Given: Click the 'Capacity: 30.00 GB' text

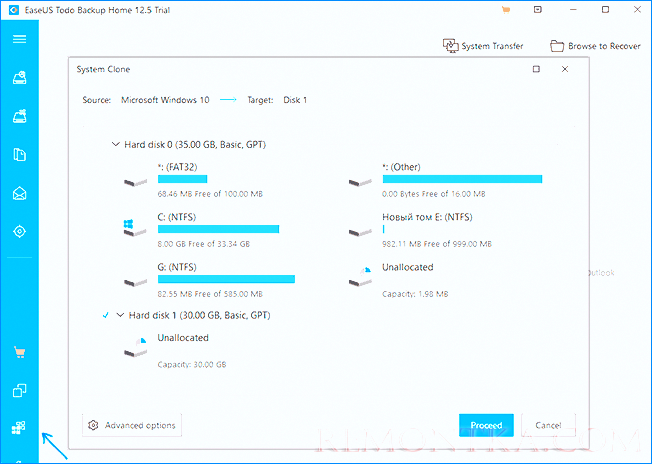Looking at the screenshot, I should [x=192, y=365].
